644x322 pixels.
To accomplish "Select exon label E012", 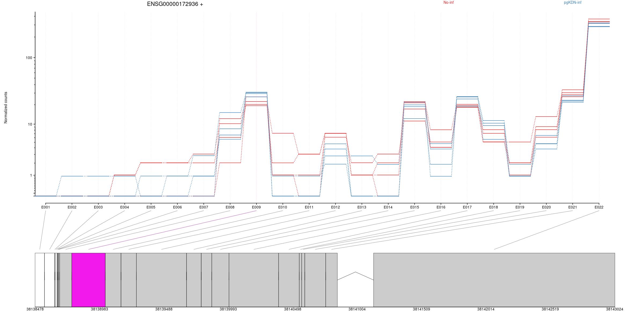I will 335,207.
